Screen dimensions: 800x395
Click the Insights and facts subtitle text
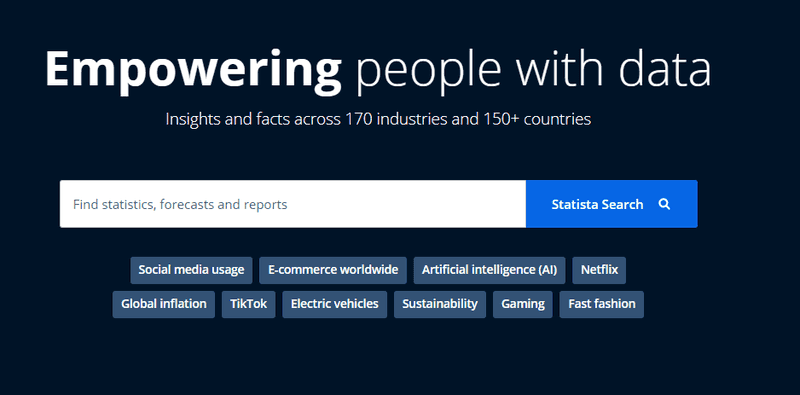coord(378,119)
